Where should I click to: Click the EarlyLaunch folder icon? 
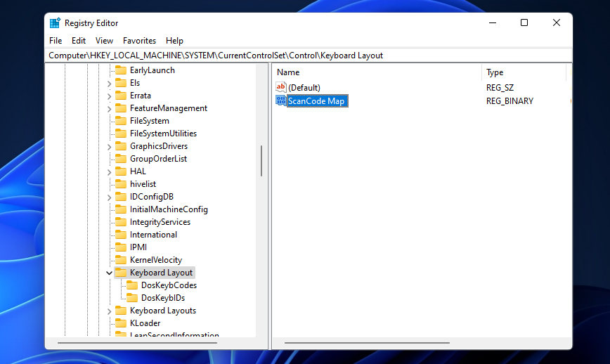(x=121, y=70)
